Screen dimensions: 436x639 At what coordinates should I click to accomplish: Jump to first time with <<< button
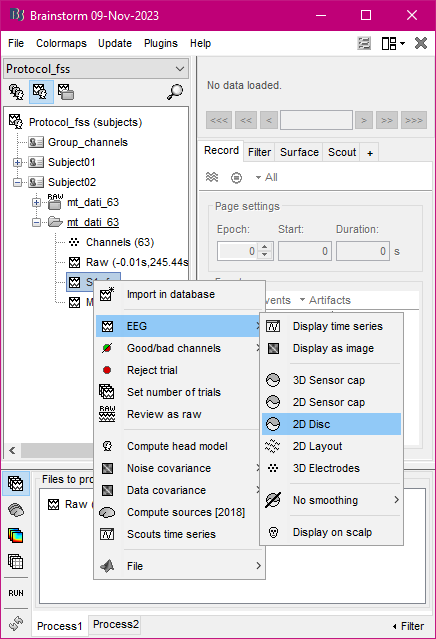pyautogui.click(x=219, y=120)
